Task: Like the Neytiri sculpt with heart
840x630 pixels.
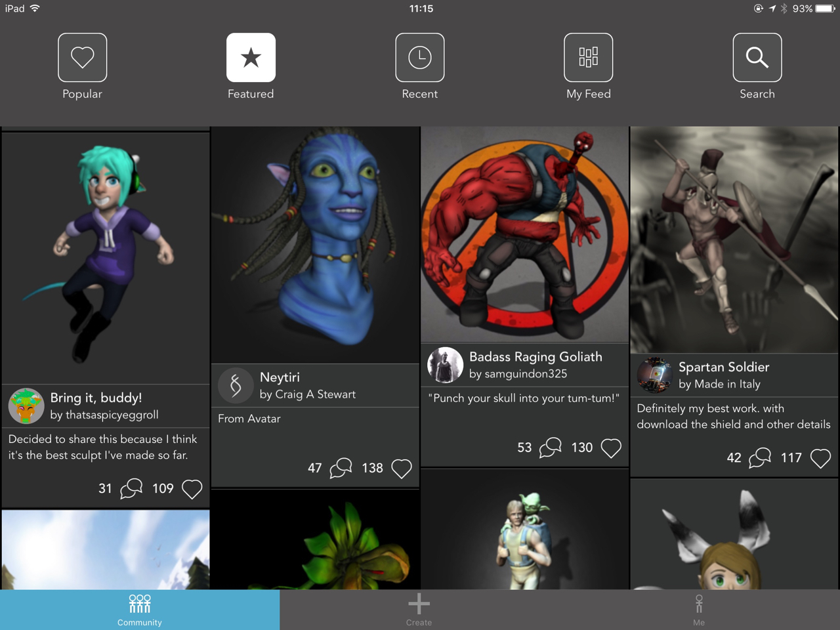Action: [402, 468]
